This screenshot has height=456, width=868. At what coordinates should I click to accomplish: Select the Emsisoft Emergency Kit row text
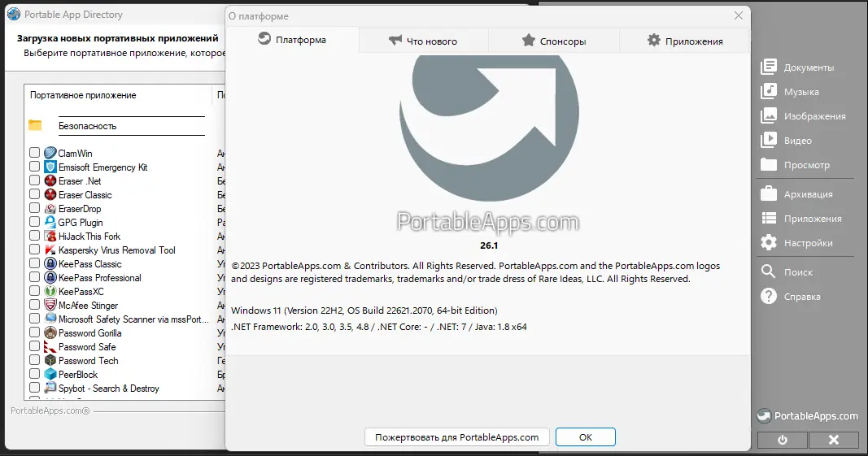coord(103,167)
